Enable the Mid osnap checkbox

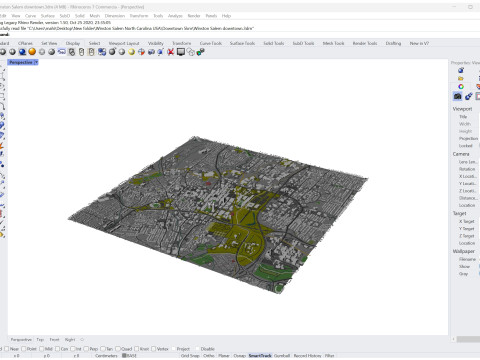pos(41,349)
